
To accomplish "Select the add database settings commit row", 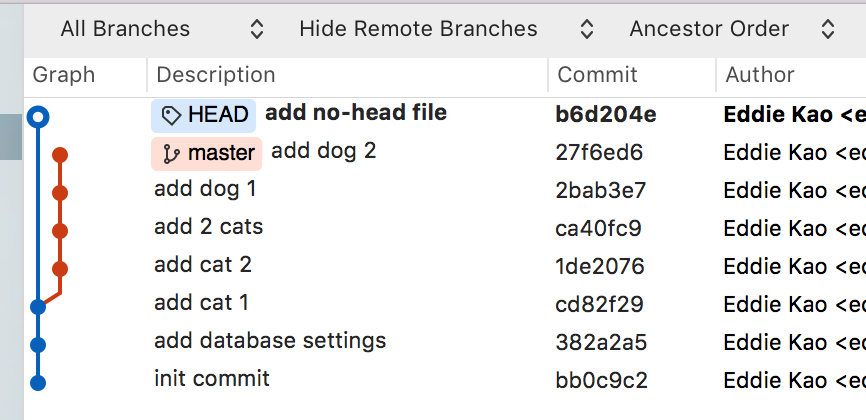I will [x=270, y=341].
